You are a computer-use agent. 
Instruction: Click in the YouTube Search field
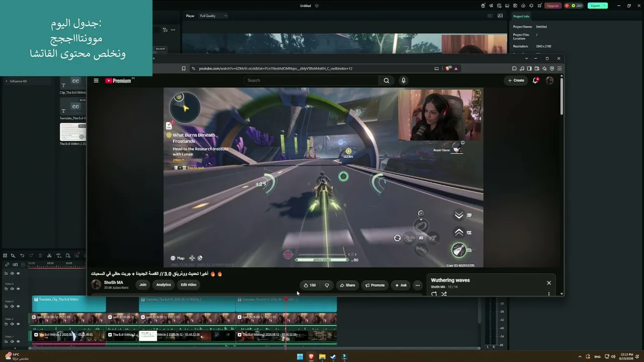coord(312,80)
